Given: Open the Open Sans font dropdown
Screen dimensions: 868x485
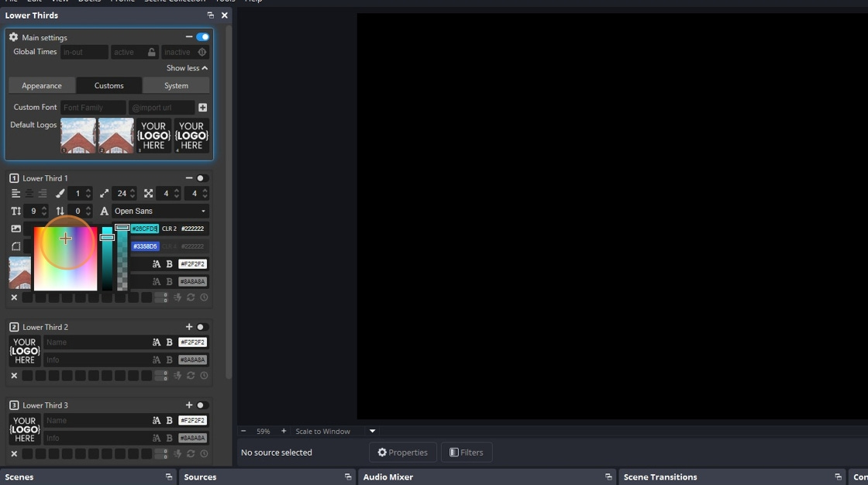Looking at the screenshot, I should tap(160, 211).
